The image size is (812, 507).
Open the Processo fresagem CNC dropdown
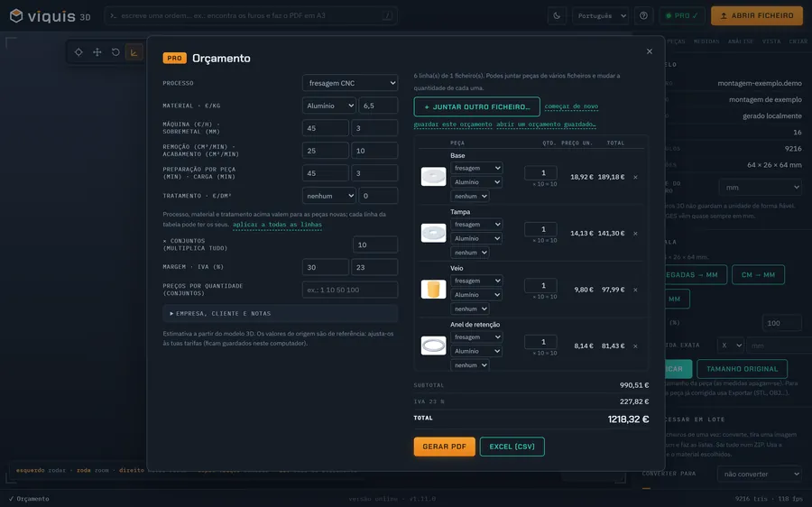pyautogui.click(x=350, y=83)
